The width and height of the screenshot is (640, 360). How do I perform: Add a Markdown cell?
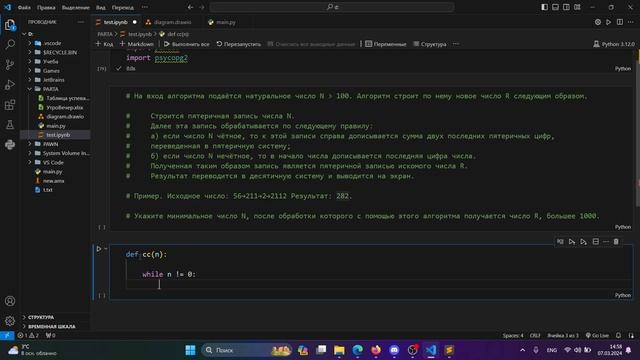pos(137,44)
